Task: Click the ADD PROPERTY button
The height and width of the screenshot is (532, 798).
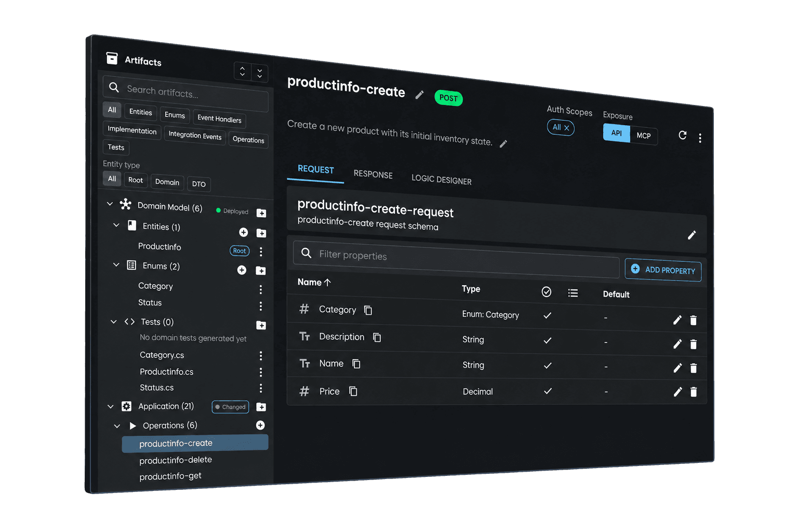Action: point(663,270)
